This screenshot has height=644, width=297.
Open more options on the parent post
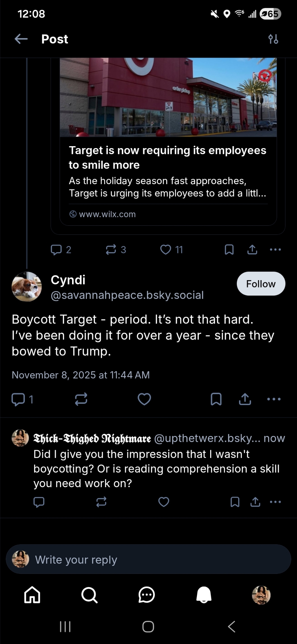(x=275, y=250)
